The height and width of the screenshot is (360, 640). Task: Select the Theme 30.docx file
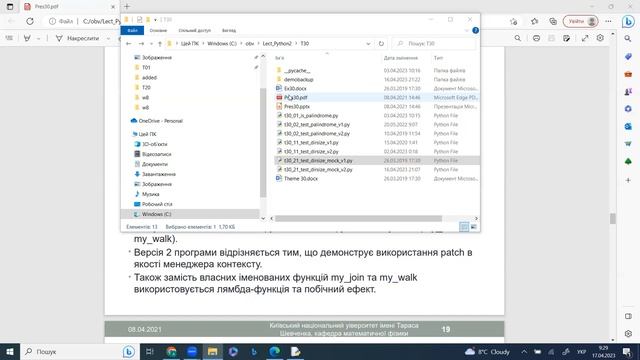click(301, 179)
